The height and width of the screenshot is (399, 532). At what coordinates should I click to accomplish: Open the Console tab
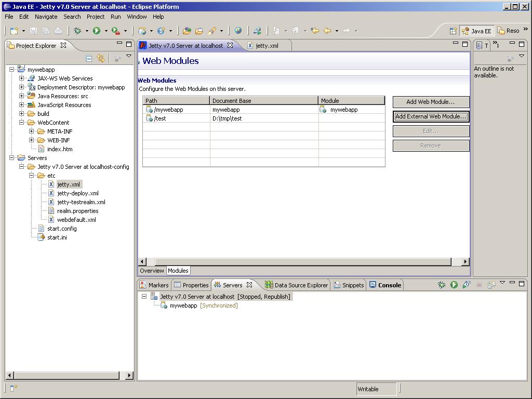tap(385, 285)
